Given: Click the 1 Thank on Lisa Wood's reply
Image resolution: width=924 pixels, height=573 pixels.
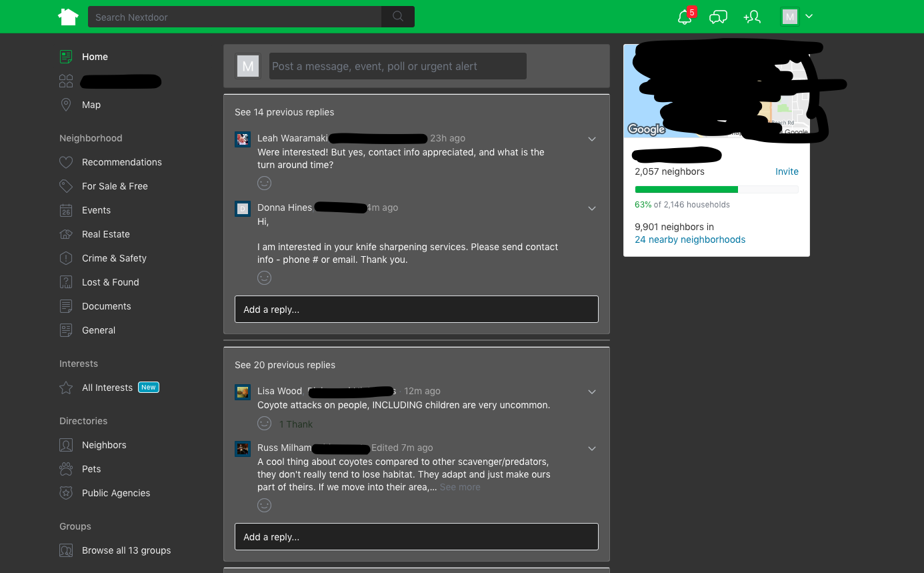Looking at the screenshot, I should coord(296,424).
